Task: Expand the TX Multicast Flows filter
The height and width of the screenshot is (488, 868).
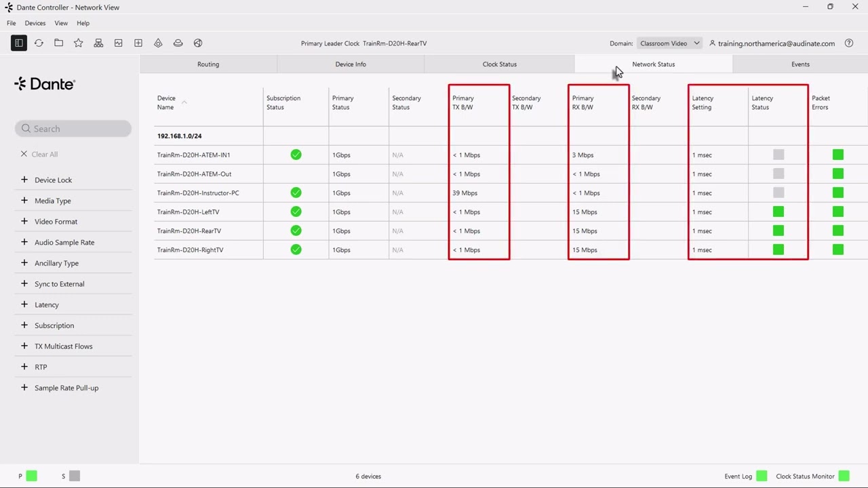Action: tap(24, 346)
